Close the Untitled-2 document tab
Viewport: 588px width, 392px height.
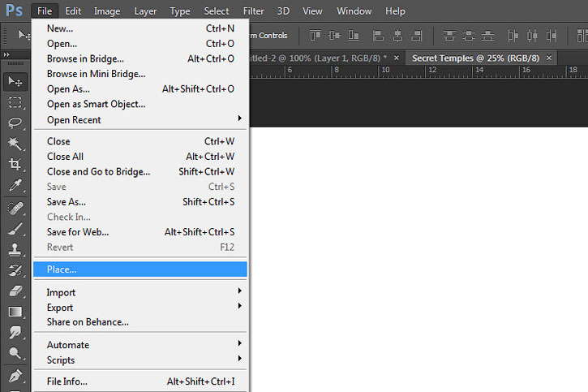pos(397,58)
